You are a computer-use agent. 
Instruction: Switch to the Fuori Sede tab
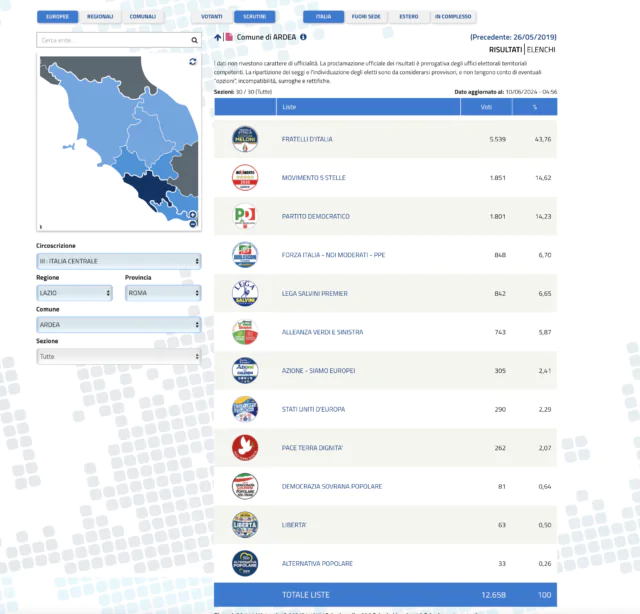click(x=366, y=17)
